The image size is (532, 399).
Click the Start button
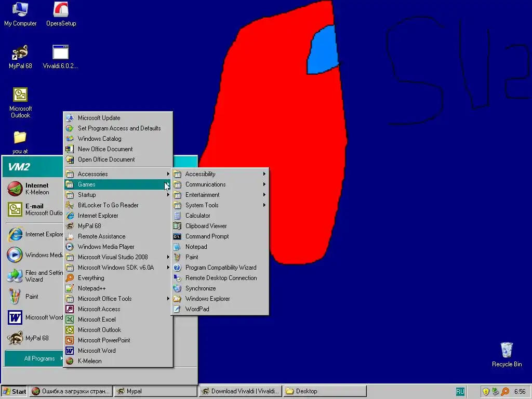14,392
